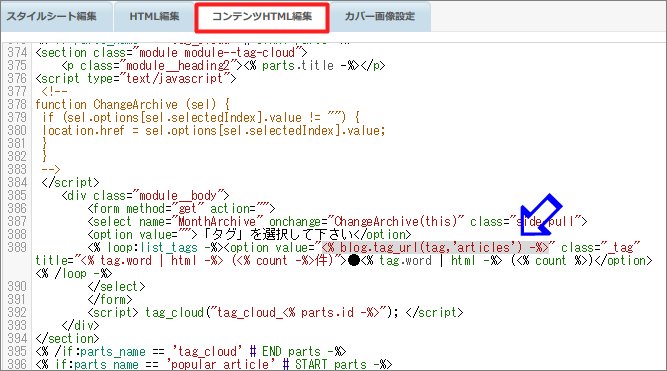Screen dimensions: 667x371
Task: Click the comment closer --> on line 383
Action: [x=51, y=169]
